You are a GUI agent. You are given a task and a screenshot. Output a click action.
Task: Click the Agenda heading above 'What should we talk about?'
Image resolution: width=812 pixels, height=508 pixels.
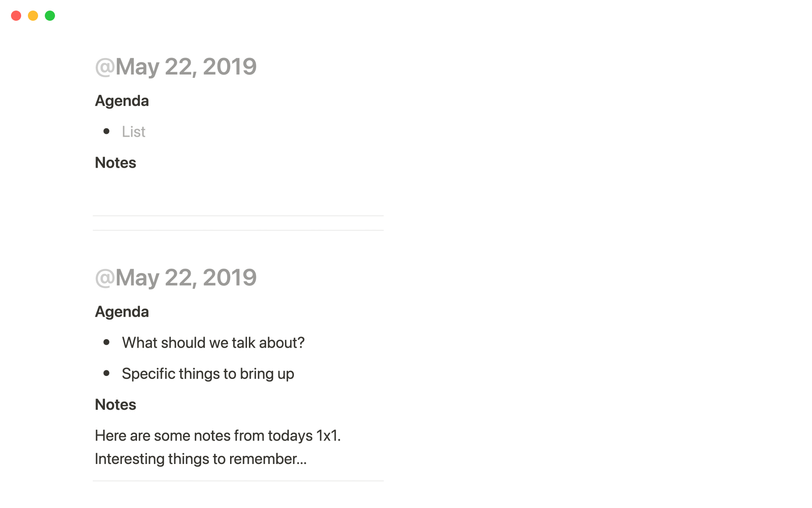pos(122,312)
